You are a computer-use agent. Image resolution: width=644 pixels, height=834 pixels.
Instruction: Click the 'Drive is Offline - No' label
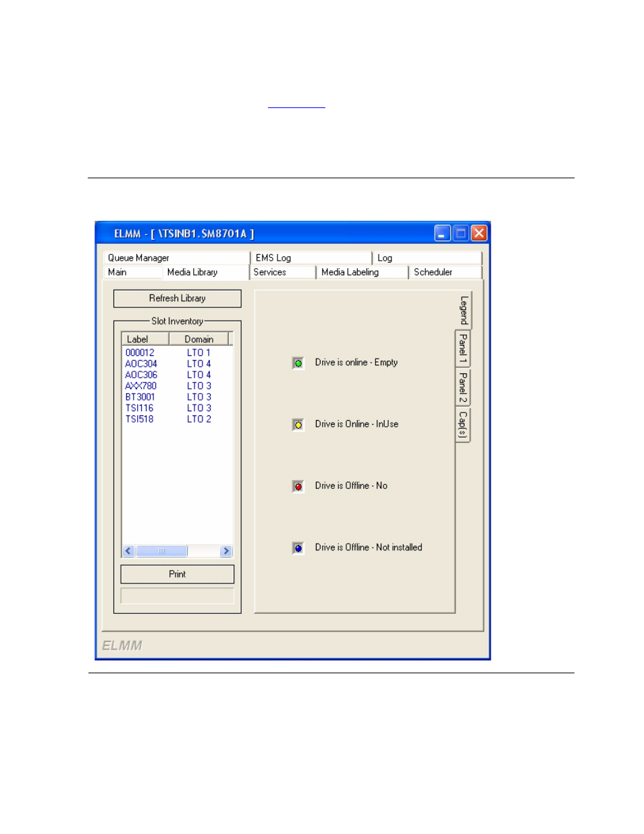click(351, 486)
